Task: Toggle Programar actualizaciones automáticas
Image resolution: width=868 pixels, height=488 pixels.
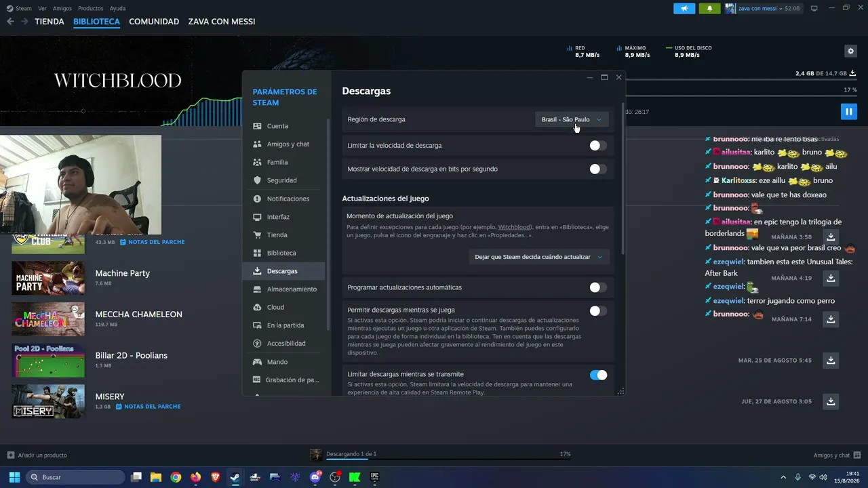Action: pyautogui.click(x=597, y=287)
